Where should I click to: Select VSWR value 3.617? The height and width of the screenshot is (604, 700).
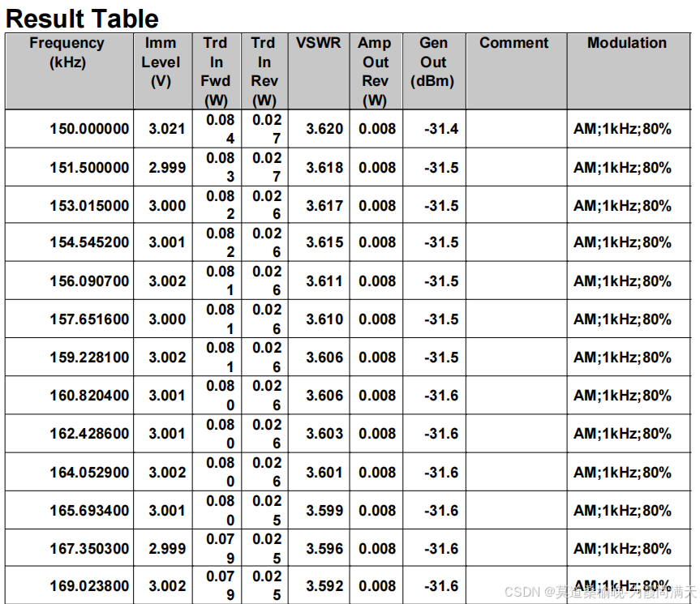click(324, 206)
